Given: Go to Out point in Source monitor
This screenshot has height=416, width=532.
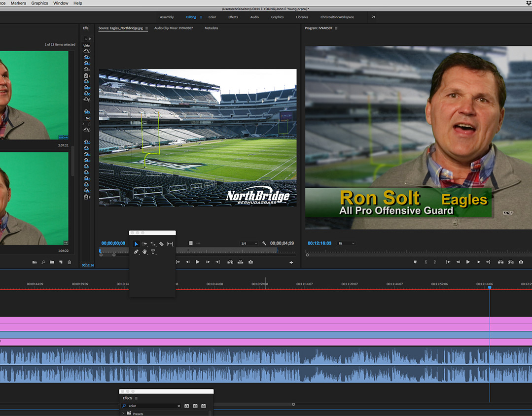Looking at the screenshot, I should coord(217,262).
